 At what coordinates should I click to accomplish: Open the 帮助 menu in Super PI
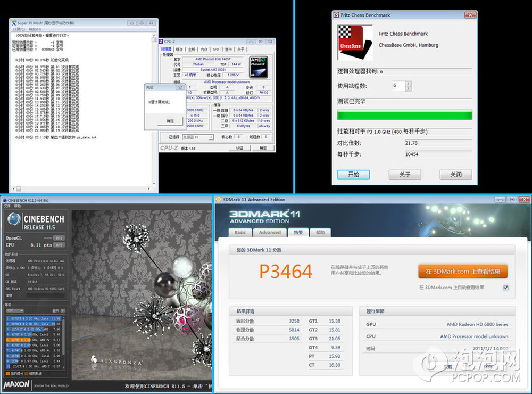(35, 29)
